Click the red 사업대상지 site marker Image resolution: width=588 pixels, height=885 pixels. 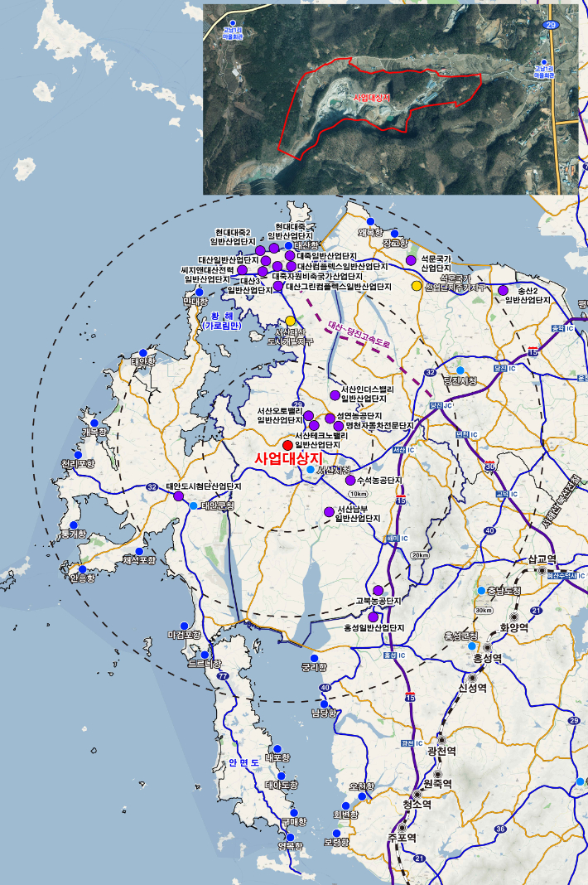[x=288, y=446]
